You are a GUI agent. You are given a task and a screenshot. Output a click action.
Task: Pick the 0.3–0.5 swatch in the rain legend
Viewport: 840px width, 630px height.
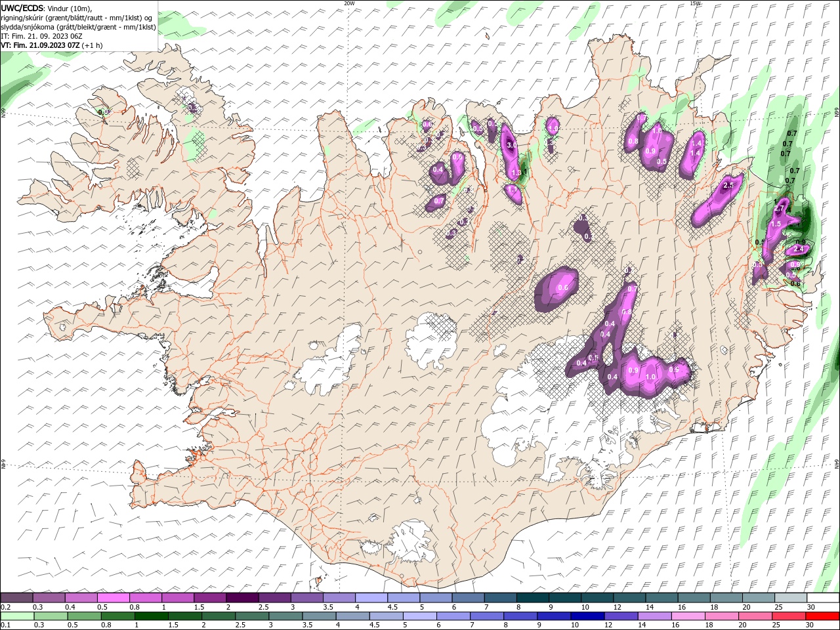[x=51, y=616]
